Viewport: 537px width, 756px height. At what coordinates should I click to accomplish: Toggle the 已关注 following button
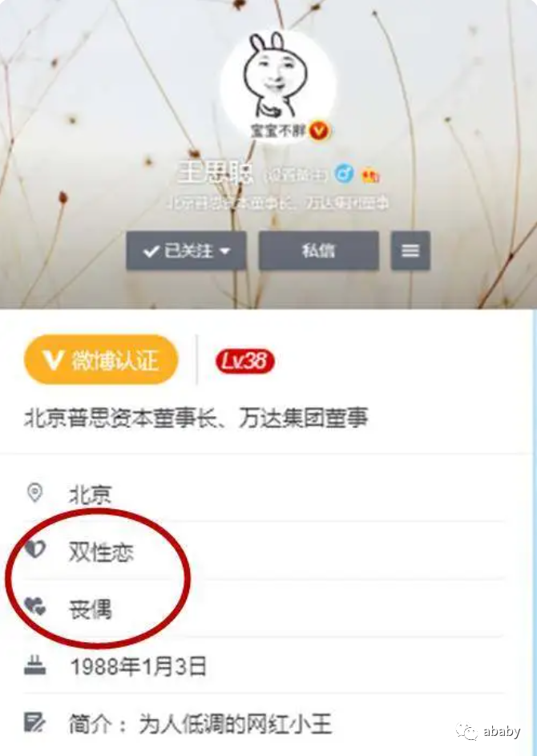point(186,251)
